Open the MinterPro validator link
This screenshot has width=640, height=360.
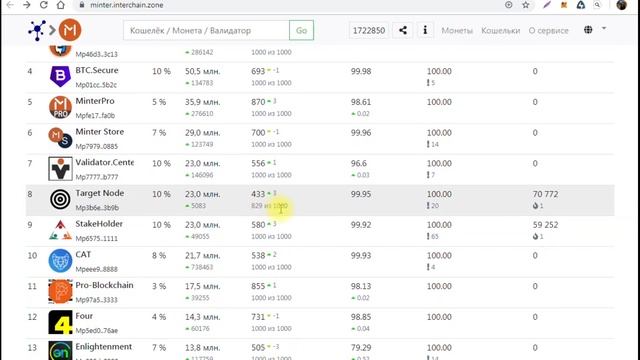pyautogui.click(x=95, y=101)
